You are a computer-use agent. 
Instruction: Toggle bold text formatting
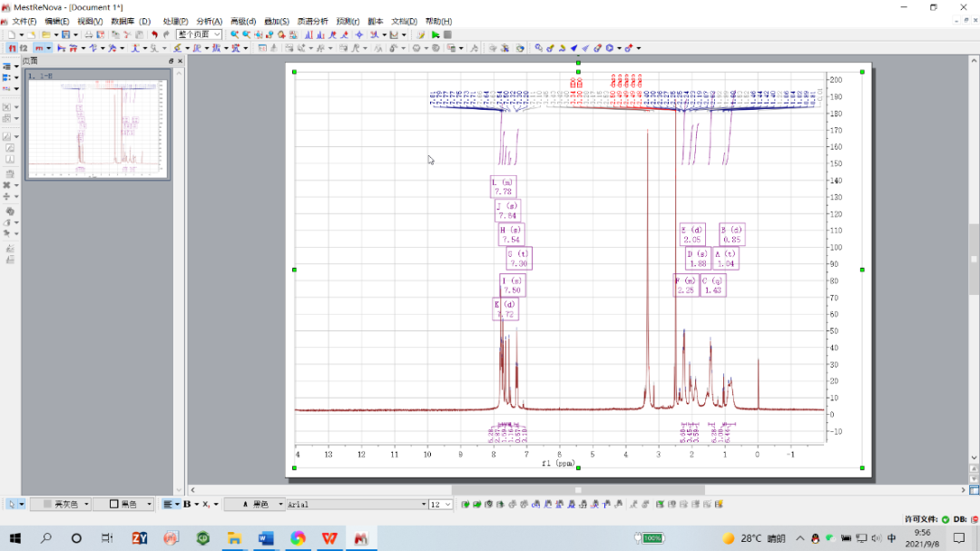(x=187, y=504)
